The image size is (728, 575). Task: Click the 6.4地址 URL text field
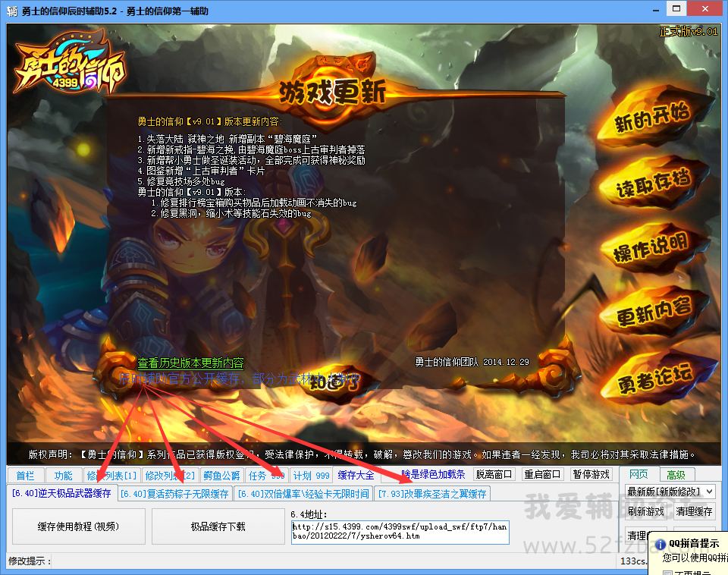400,532
